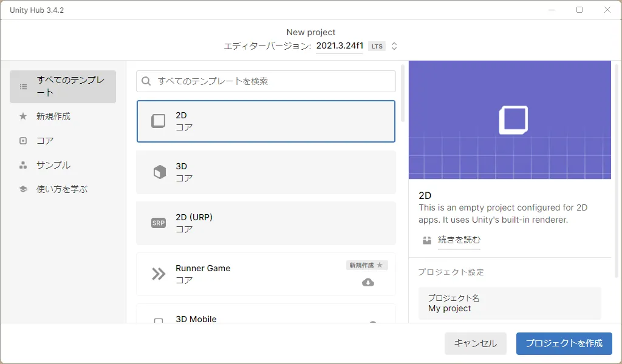
Task: Click the up-down arrows next to LTS
Action: (x=394, y=46)
